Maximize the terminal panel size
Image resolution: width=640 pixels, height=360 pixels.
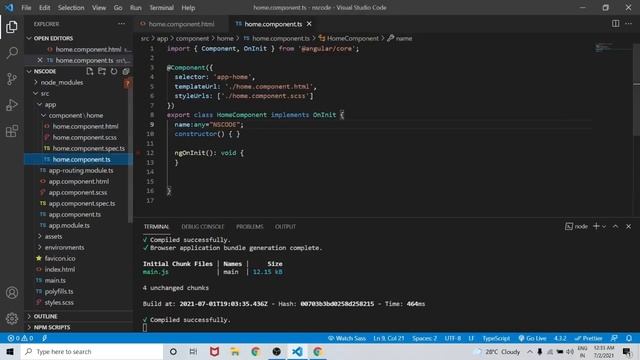pos(616,226)
